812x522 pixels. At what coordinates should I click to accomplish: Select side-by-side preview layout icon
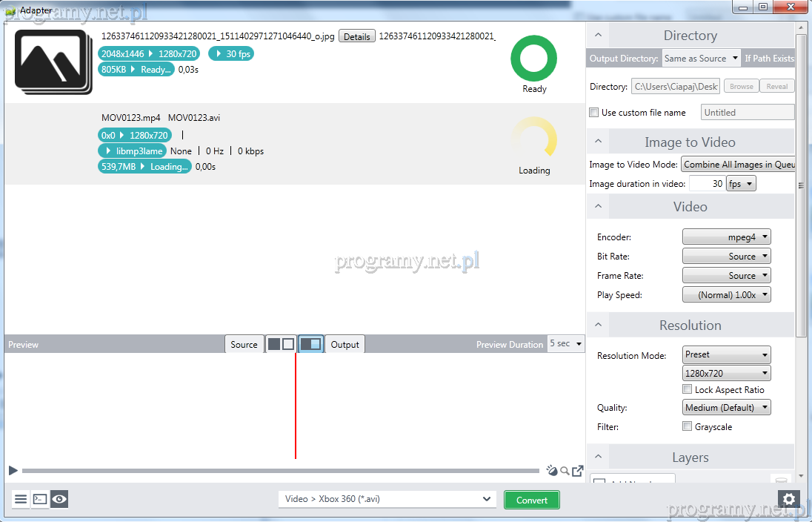click(281, 344)
